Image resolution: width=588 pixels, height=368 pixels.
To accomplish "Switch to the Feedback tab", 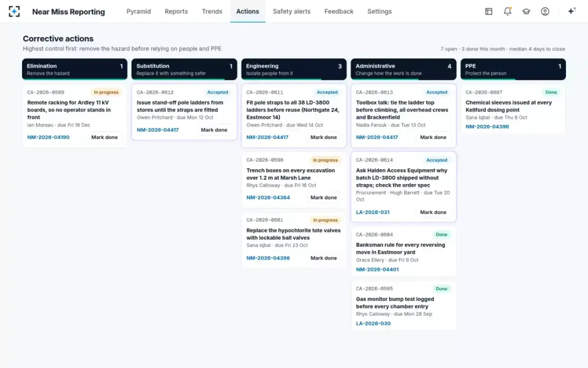I will [x=339, y=11].
